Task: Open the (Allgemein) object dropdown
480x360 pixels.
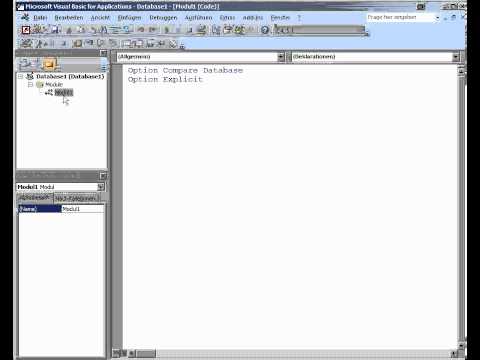Action: 281,57
